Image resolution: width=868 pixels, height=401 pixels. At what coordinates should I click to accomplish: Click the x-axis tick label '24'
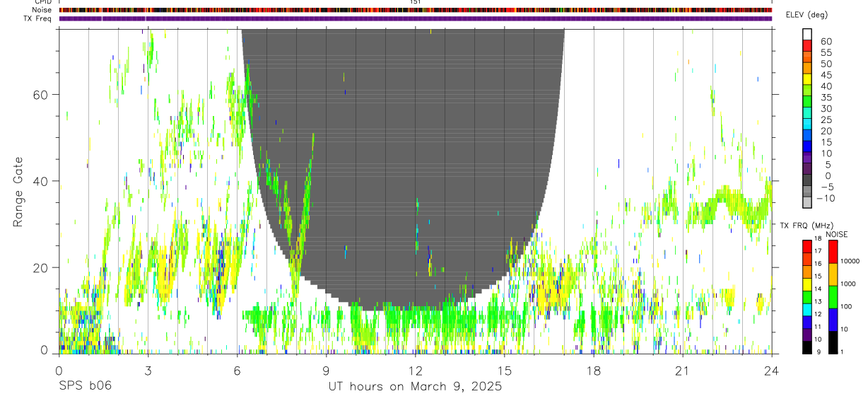pos(771,370)
